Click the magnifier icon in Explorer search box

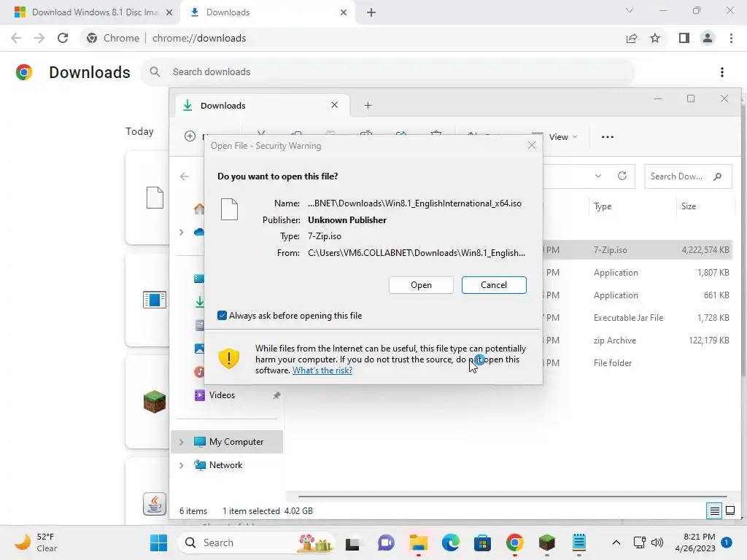[x=717, y=176]
